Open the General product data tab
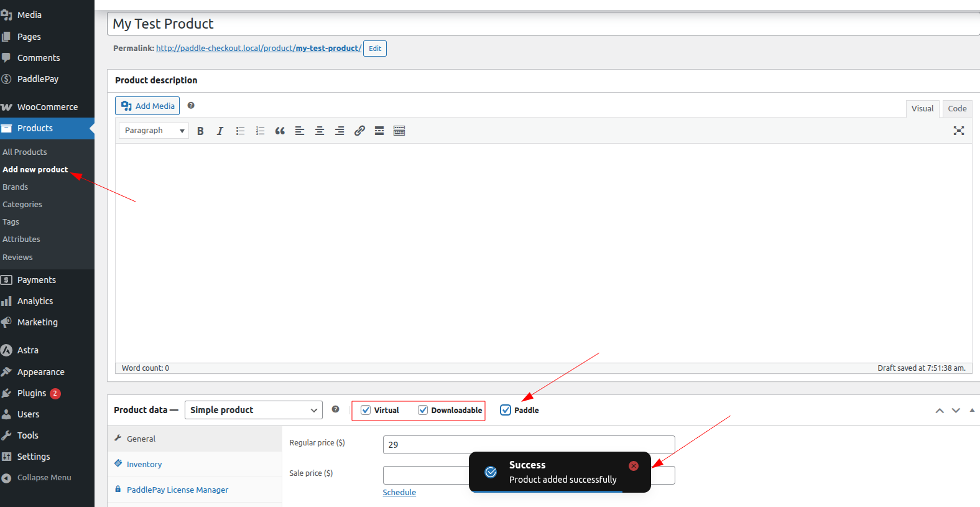980x507 pixels. point(195,439)
